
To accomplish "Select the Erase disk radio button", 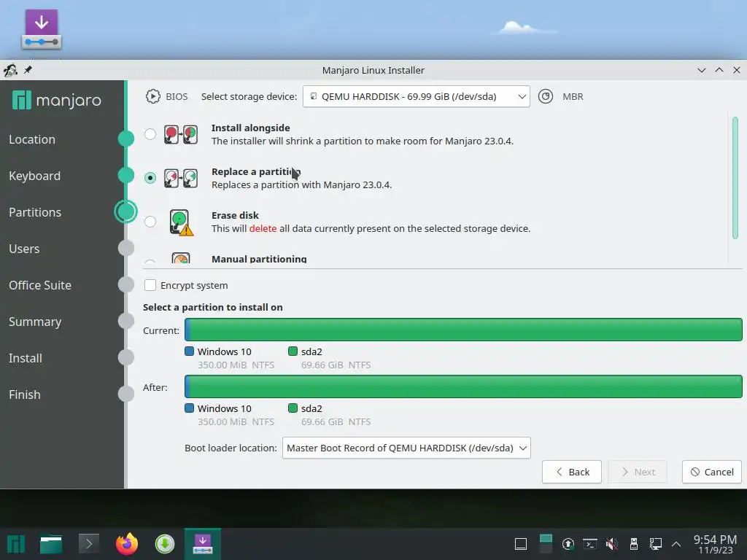I will [x=150, y=222].
